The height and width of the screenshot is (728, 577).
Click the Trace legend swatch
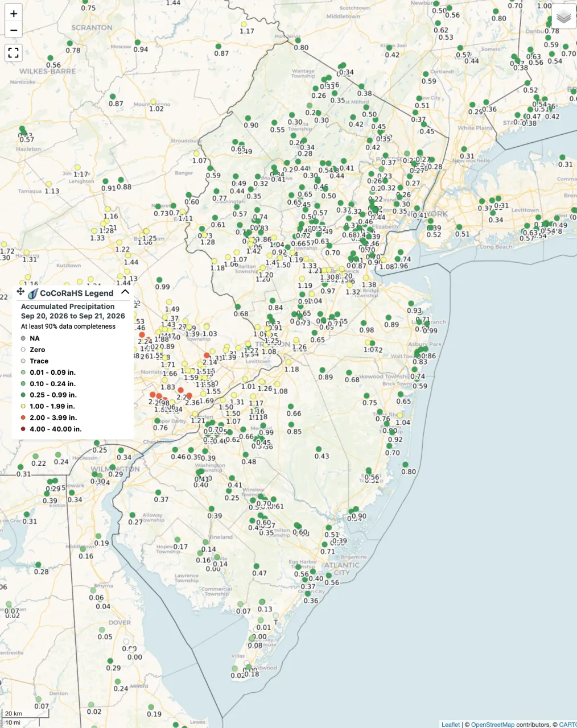click(x=23, y=361)
